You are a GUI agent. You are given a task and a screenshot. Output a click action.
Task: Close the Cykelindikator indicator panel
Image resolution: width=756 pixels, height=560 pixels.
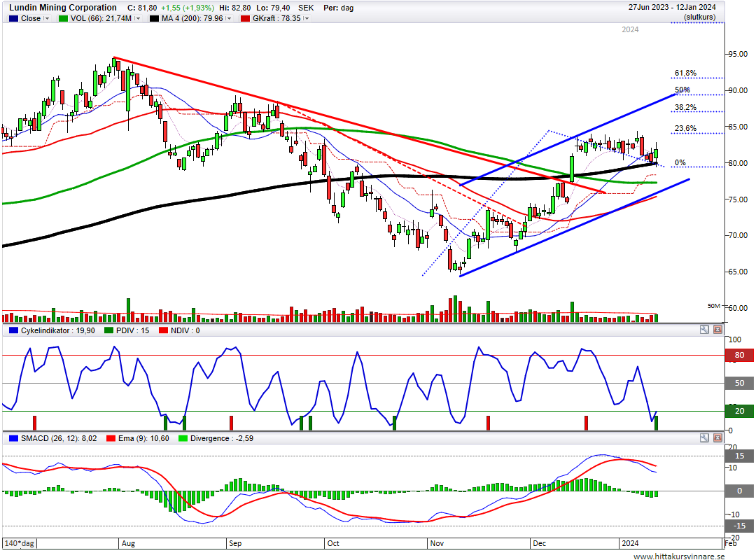click(x=717, y=330)
